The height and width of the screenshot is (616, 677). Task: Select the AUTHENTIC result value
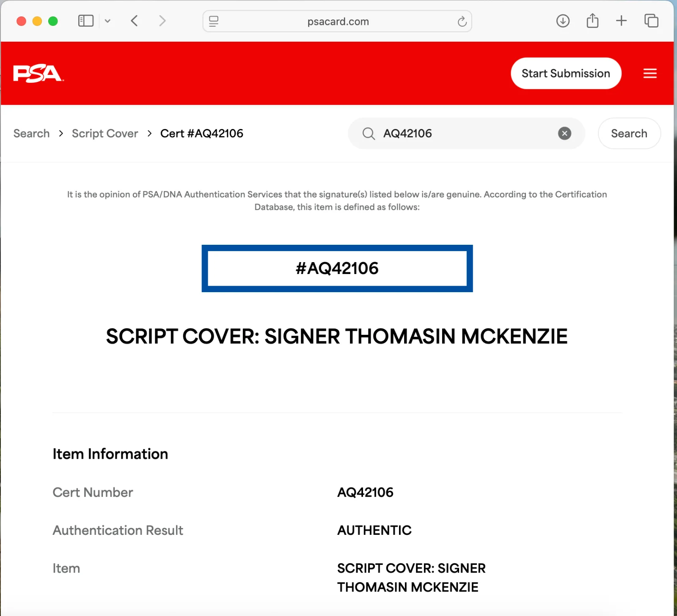374,531
